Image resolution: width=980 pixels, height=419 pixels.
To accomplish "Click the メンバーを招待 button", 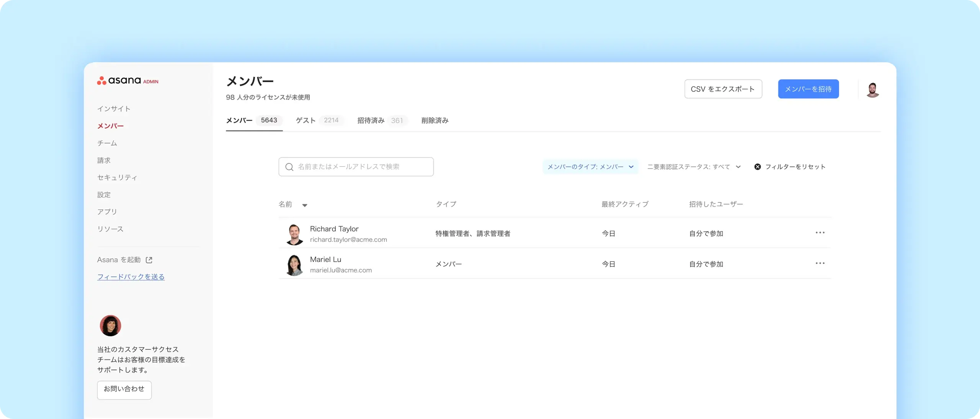I will [x=808, y=89].
